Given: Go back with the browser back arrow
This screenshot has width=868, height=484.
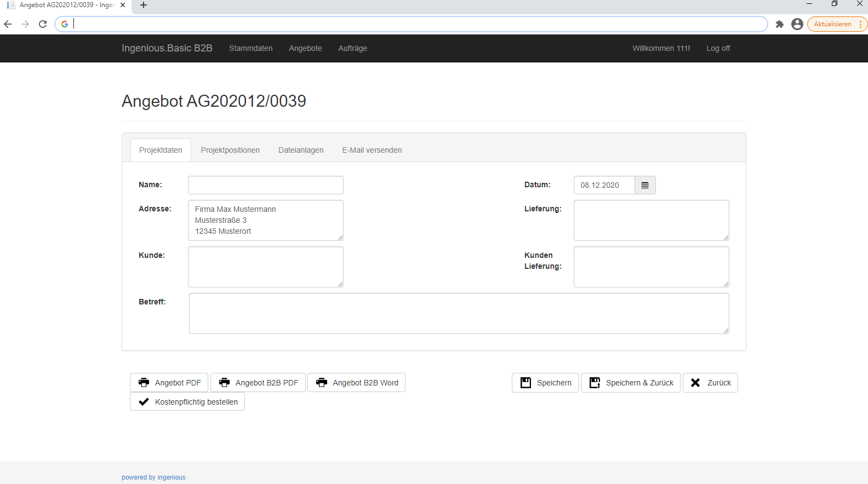Looking at the screenshot, I should [x=8, y=24].
